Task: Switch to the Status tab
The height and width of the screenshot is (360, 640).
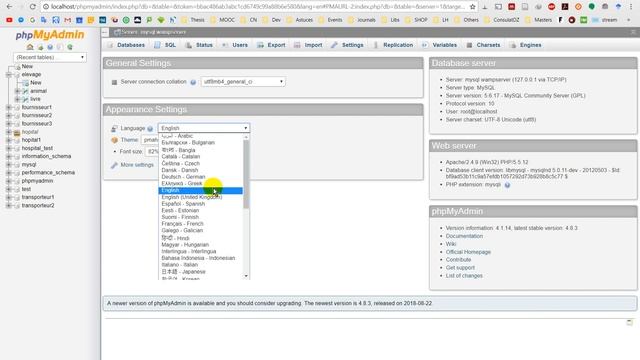Action: 199,45
